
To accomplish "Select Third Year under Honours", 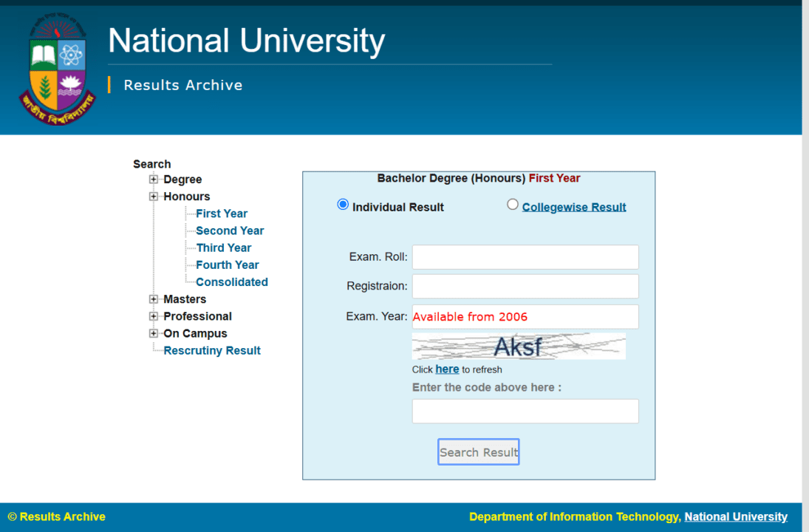I will tap(224, 248).
